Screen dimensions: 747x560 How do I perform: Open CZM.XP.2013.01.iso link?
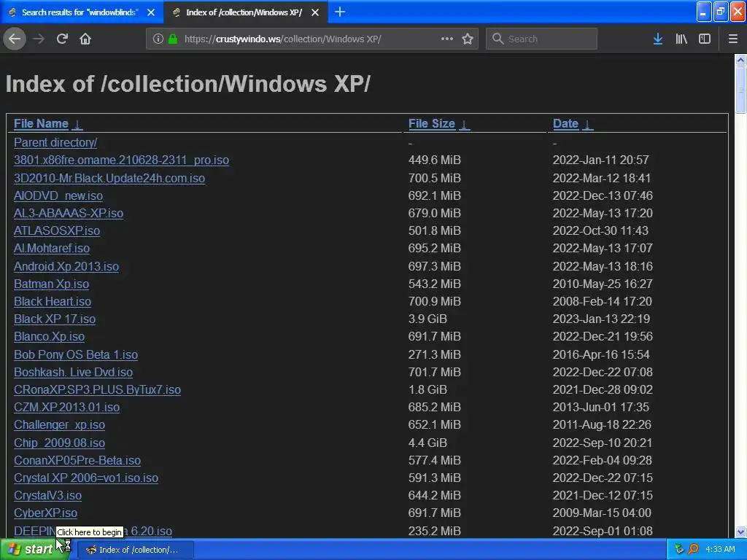66,408
